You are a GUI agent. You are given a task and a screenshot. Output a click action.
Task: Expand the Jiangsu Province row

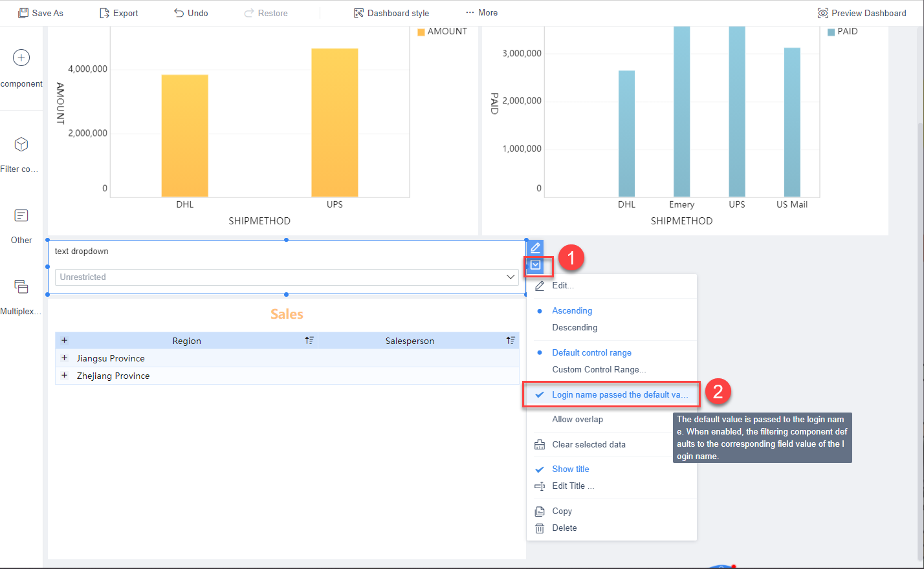[64, 358]
